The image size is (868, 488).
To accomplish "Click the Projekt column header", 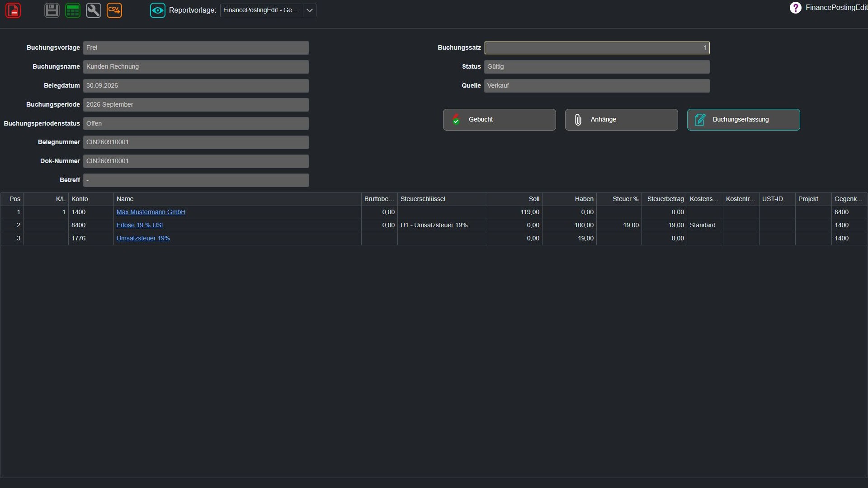I will 813,199.
